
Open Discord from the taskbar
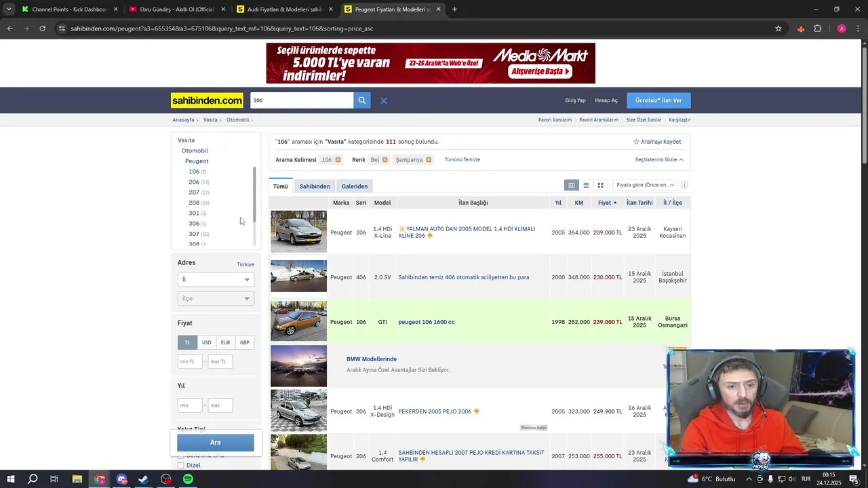click(x=122, y=479)
